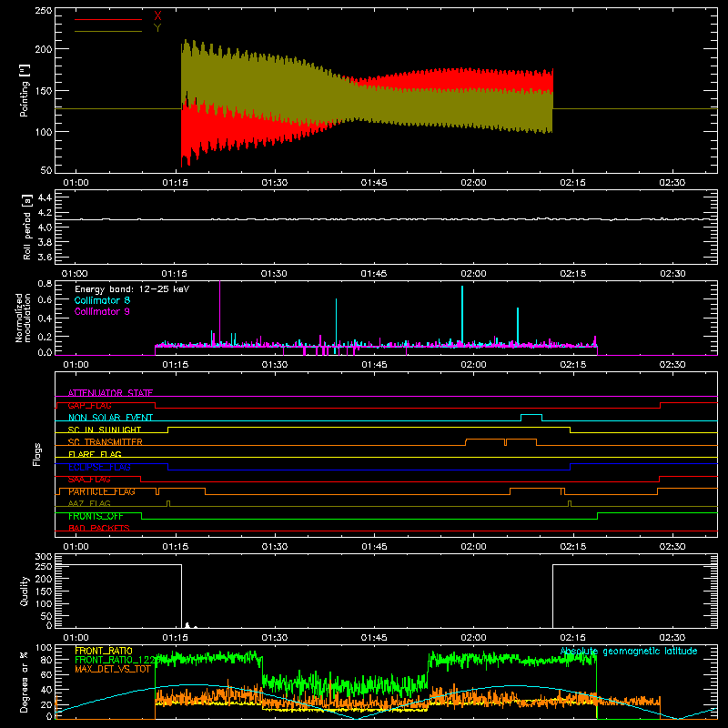The width and height of the screenshot is (728, 728).
Task: Click the dim olive flag label under PARTICLE_FLAG
Action: pyautogui.click(x=89, y=503)
